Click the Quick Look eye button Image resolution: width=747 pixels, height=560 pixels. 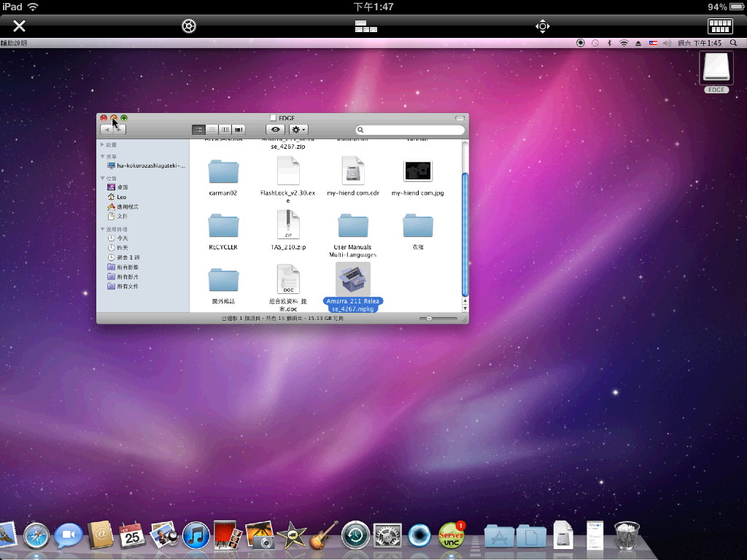(275, 130)
